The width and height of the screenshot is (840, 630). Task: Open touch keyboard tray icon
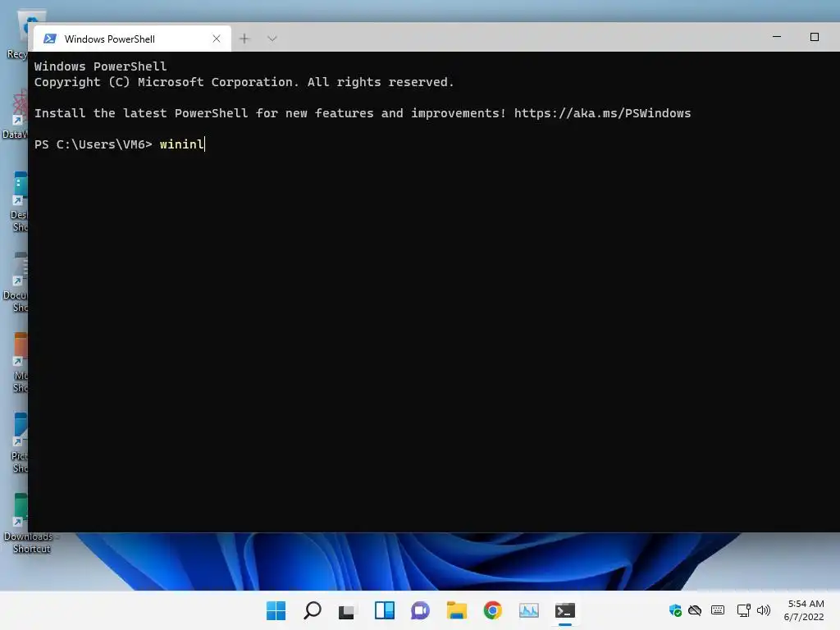pos(718,610)
